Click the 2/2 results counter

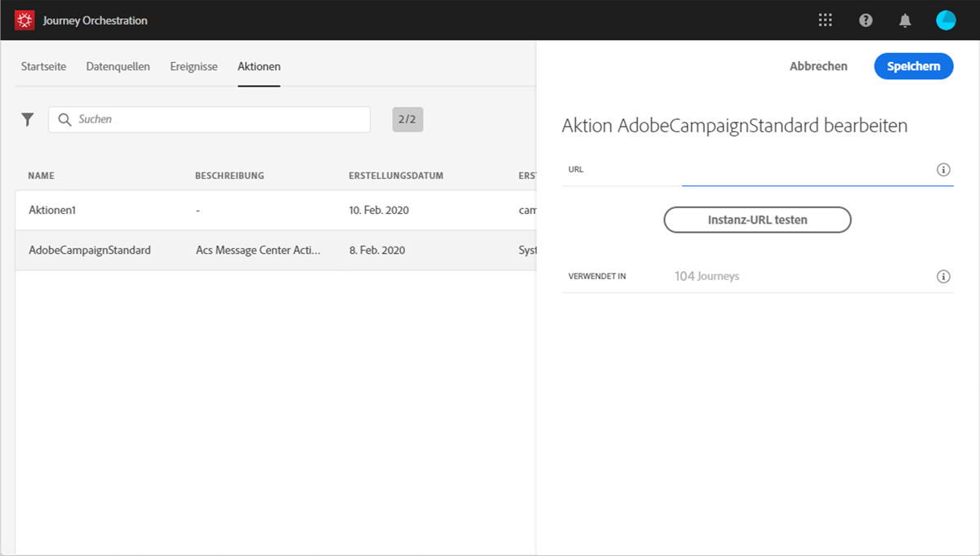[x=408, y=119]
